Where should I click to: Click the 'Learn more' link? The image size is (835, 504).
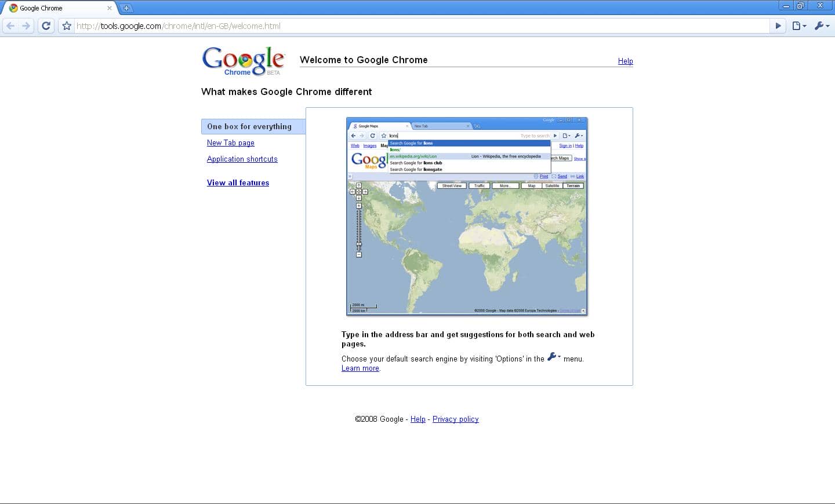pos(360,368)
